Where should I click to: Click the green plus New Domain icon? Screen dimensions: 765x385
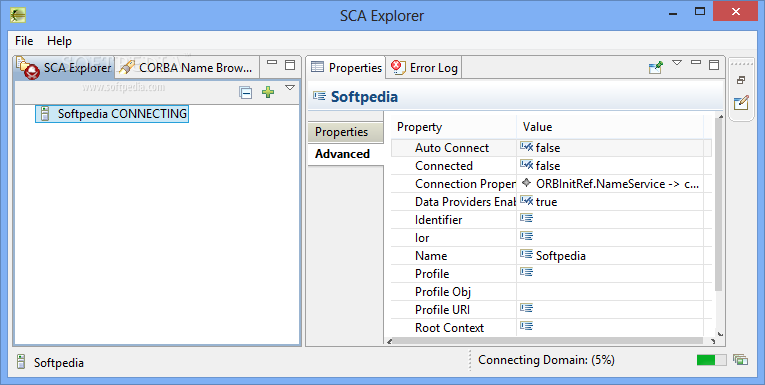point(268,92)
